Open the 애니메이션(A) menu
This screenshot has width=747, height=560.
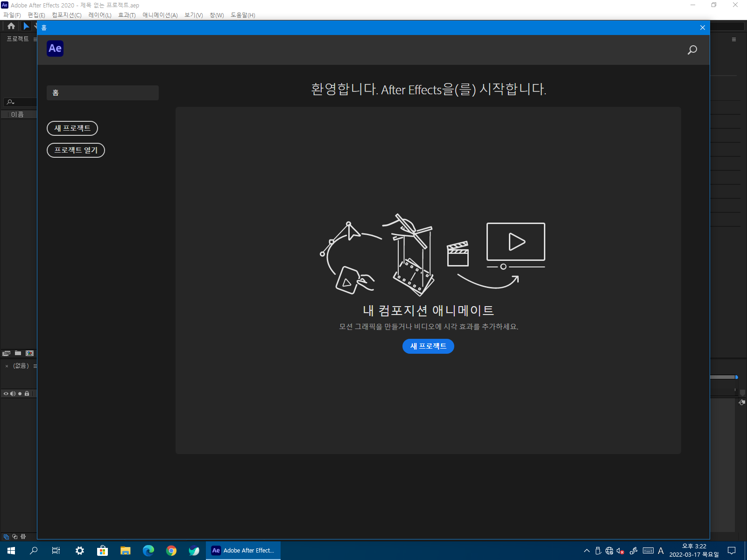[160, 15]
